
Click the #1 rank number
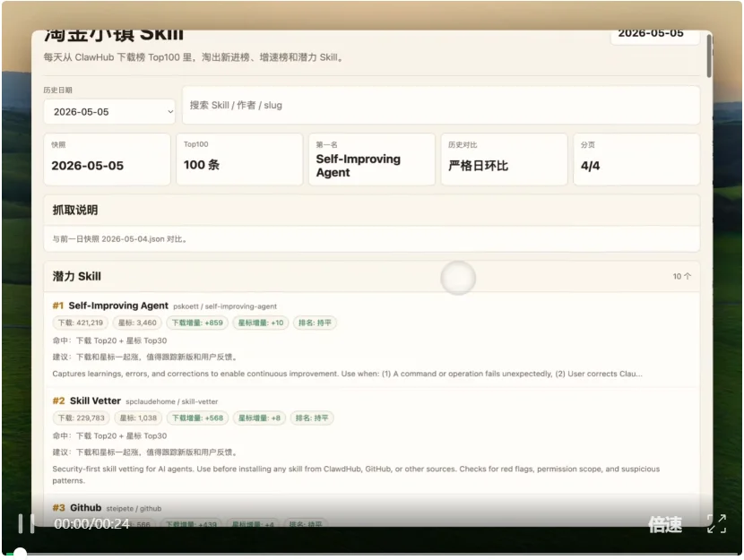(58, 306)
